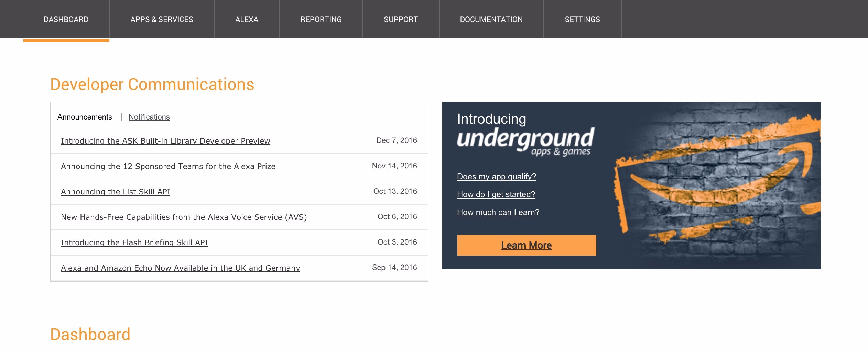The height and width of the screenshot is (350, 868).
Task: Click the "Does my app qualify?" link
Action: coord(496,177)
